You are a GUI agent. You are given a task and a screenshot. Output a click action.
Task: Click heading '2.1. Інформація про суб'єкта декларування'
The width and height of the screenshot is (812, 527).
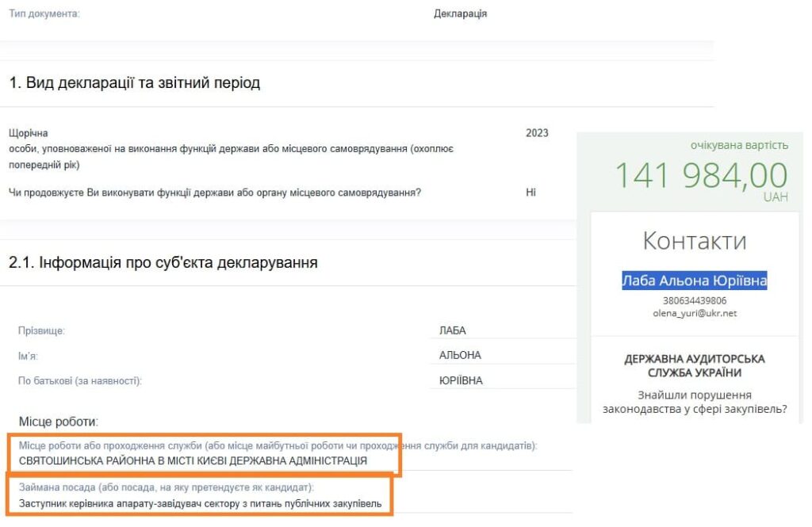pos(163,262)
